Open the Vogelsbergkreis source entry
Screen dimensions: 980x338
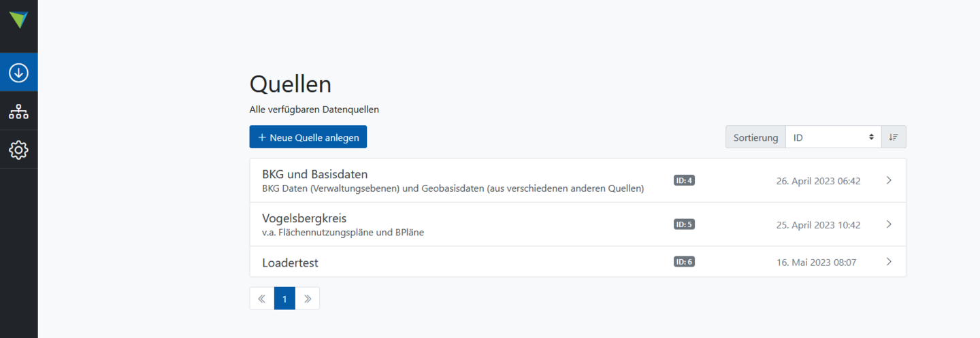pyautogui.click(x=578, y=224)
